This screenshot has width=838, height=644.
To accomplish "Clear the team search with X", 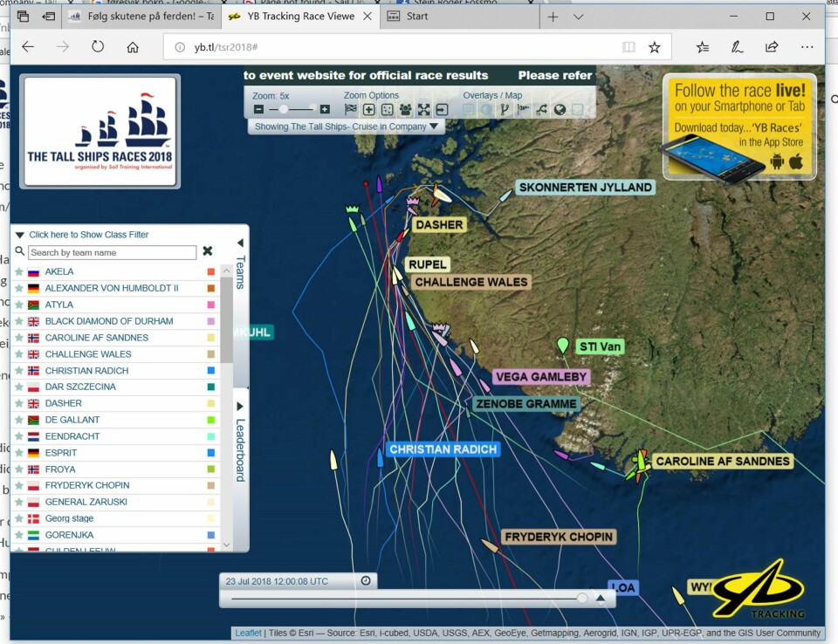I will coord(208,251).
